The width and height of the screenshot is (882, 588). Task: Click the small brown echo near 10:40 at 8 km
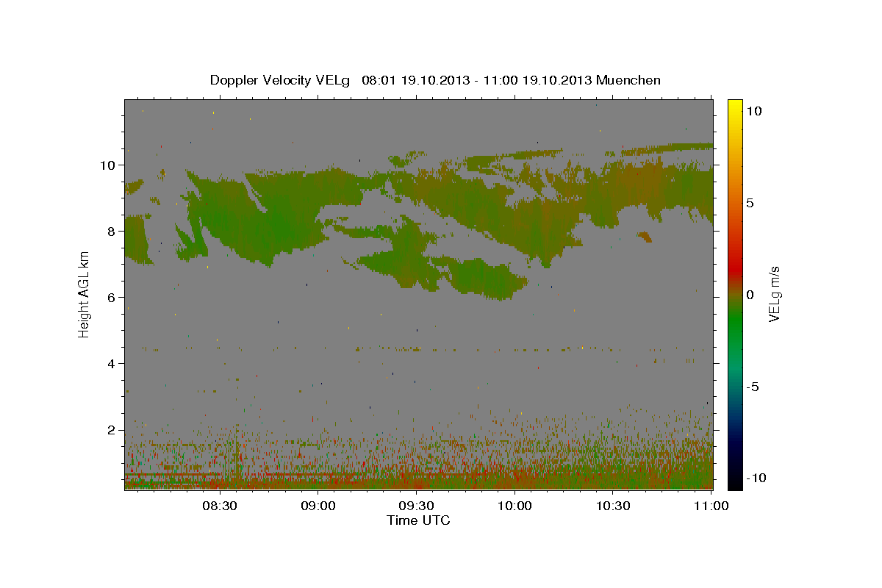[645, 237]
